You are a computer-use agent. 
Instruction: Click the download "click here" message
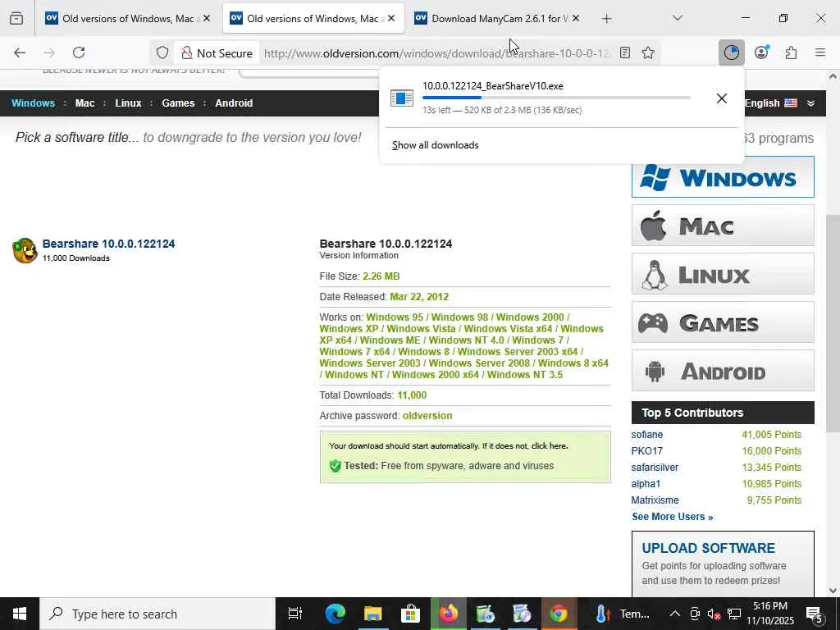pyautogui.click(x=549, y=445)
